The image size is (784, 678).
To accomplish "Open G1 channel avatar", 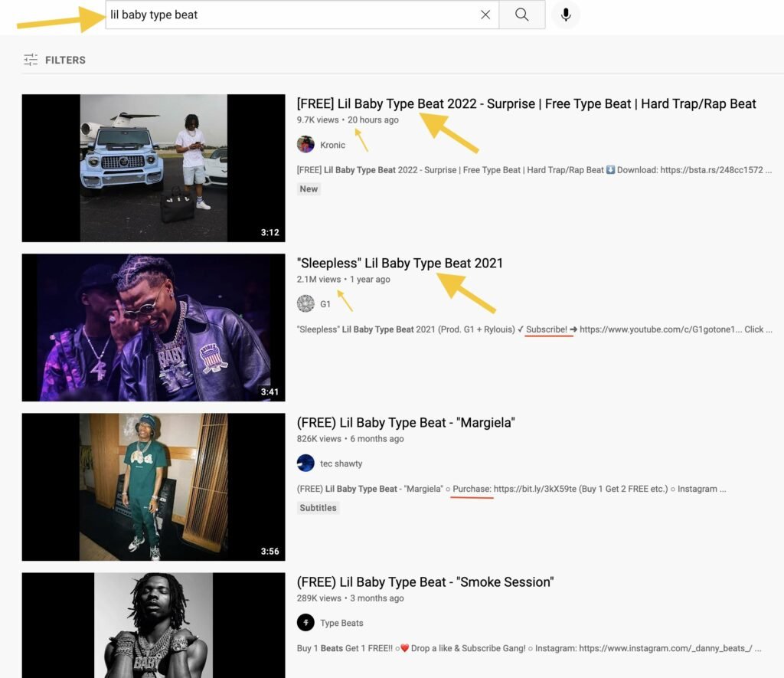I will (x=305, y=303).
